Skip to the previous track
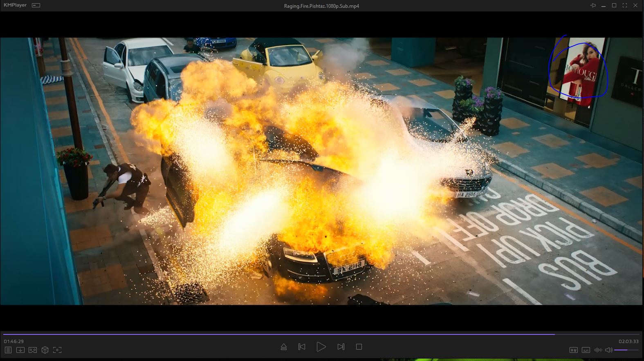Image resolution: width=644 pixels, height=361 pixels. coord(302,347)
